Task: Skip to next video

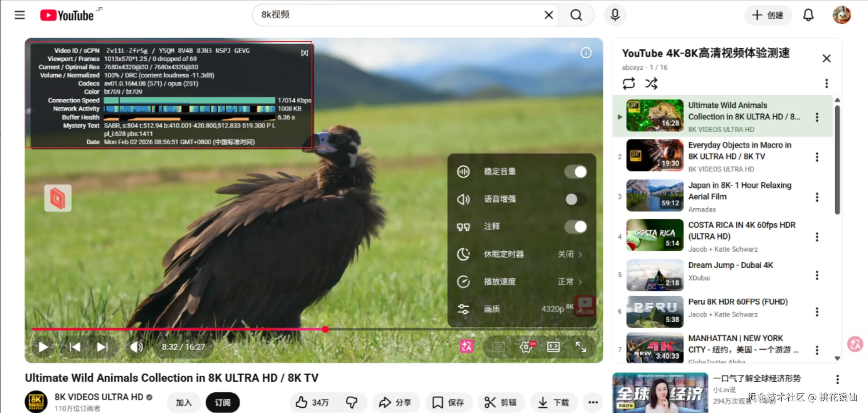Action: (102, 347)
